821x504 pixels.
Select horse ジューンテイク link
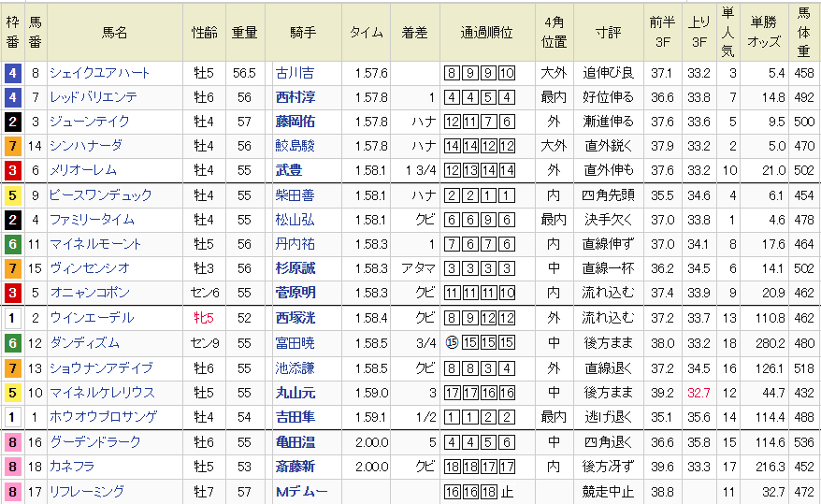tap(90, 122)
